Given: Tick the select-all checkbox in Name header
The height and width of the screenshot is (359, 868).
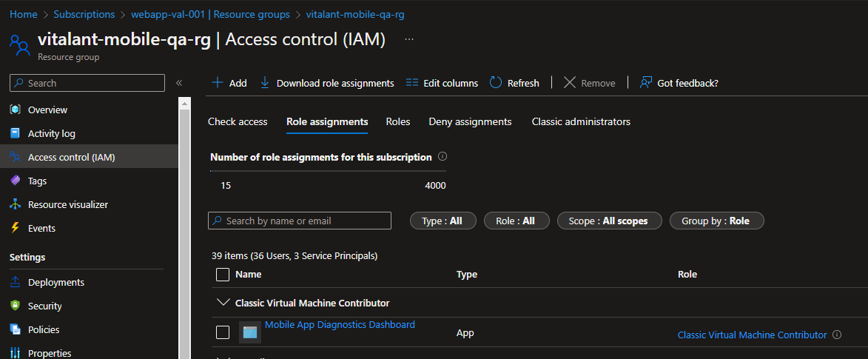Looking at the screenshot, I should pyautogui.click(x=223, y=274).
